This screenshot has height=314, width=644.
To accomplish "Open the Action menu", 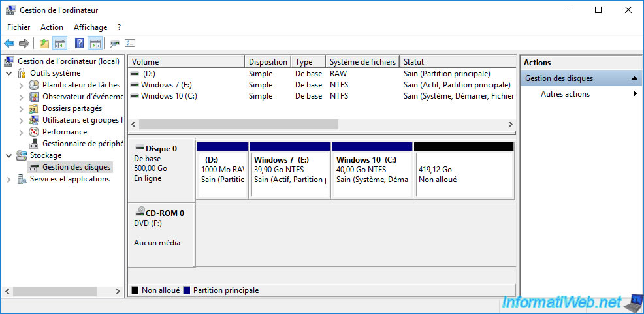I will point(52,27).
